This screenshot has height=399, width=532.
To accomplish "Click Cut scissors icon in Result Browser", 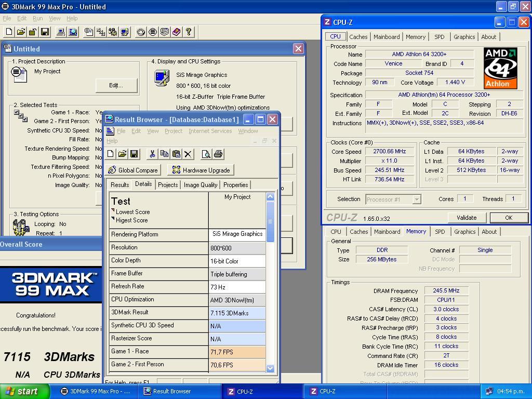I will pos(152,154).
